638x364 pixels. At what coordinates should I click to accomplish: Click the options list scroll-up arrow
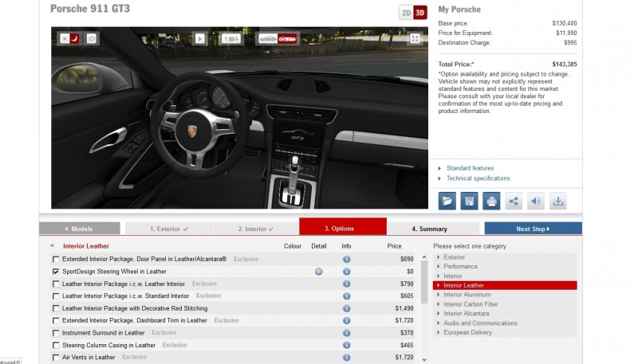point(424,257)
